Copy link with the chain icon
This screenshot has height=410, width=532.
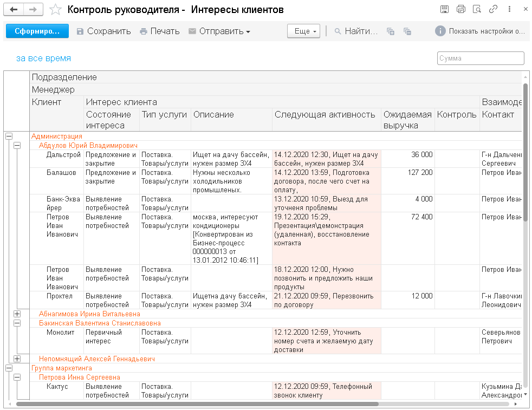click(x=493, y=9)
